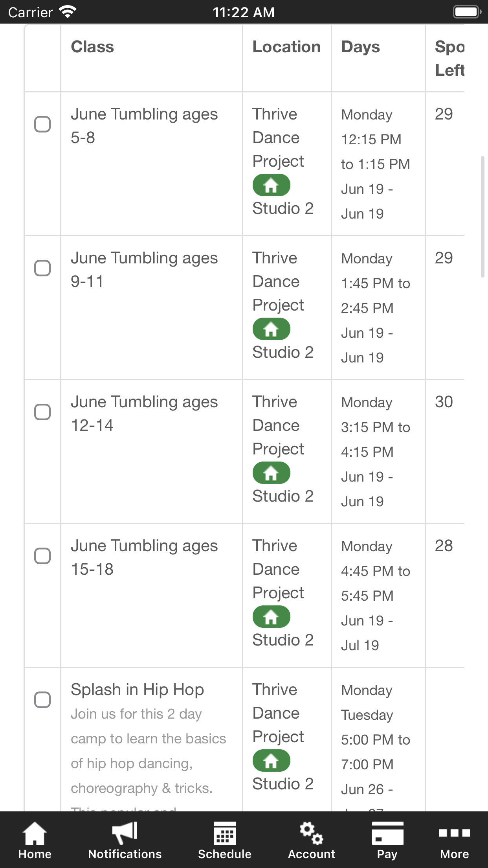Screen dimensions: 488x868
Task: Tap green house icon for ages 5-8 class
Action: point(272,185)
